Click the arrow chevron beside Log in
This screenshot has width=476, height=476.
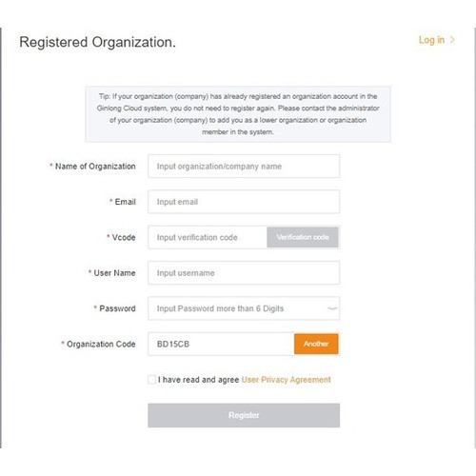(x=452, y=40)
